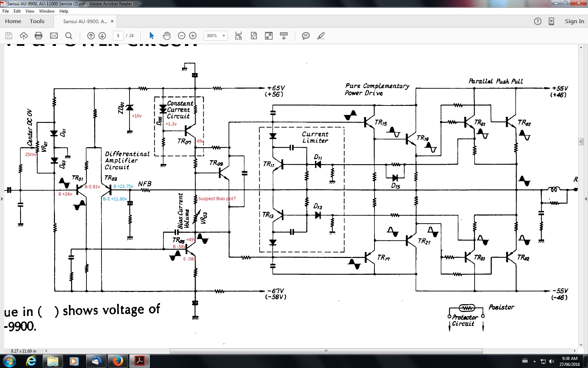Click the 'B +24v' red annotation
Image resolution: width=588 pixels, height=368 pixels.
(x=65, y=194)
